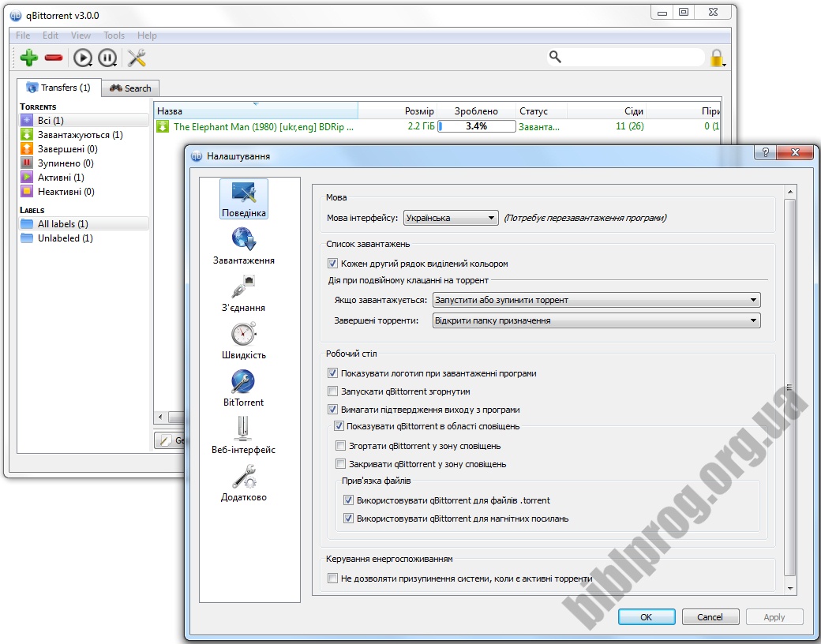
Task: Enable Згортати qBittorrent у зону сповіщень
Action: point(340,446)
